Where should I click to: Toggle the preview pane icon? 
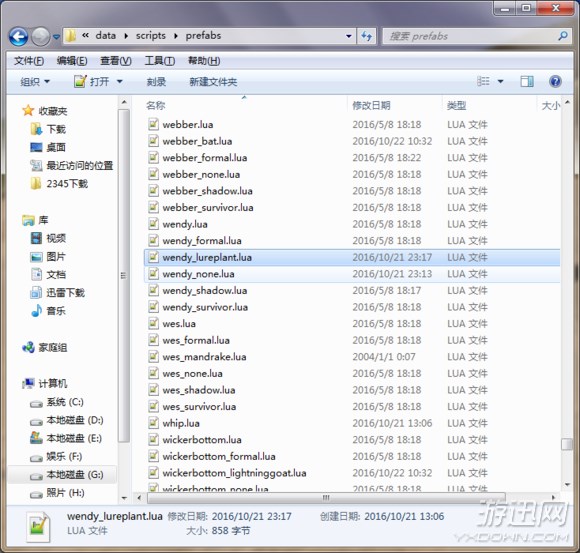[527, 81]
